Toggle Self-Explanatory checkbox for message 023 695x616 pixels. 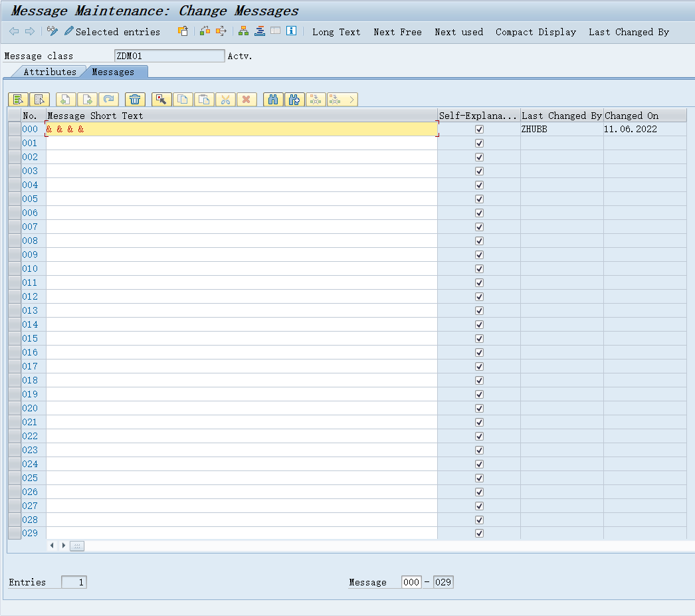pyautogui.click(x=479, y=451)
